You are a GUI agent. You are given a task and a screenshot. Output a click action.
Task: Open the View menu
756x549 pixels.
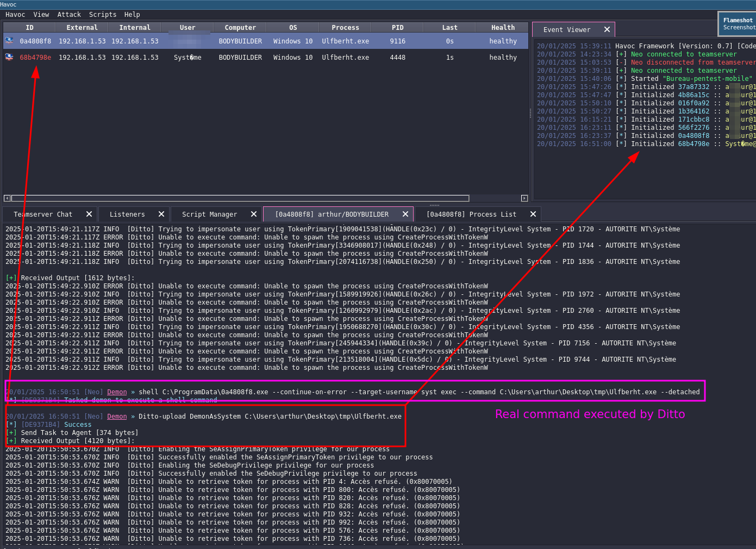[41, 15]
